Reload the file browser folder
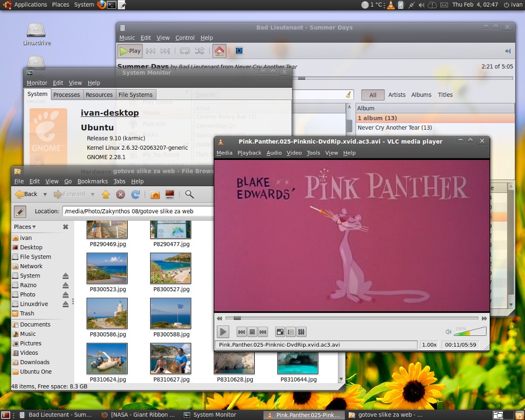 coord(135,194)
